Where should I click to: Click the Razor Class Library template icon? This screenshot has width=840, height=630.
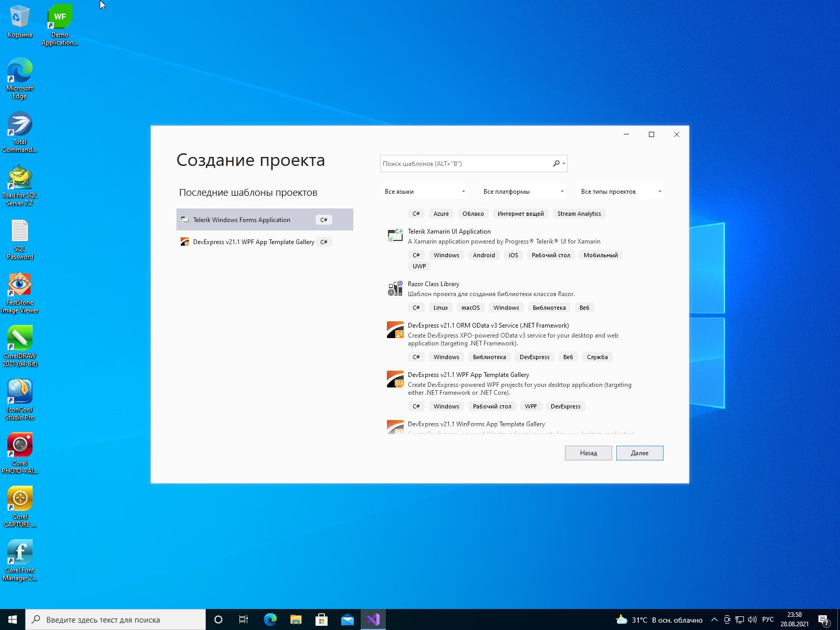tap(395, 288)
